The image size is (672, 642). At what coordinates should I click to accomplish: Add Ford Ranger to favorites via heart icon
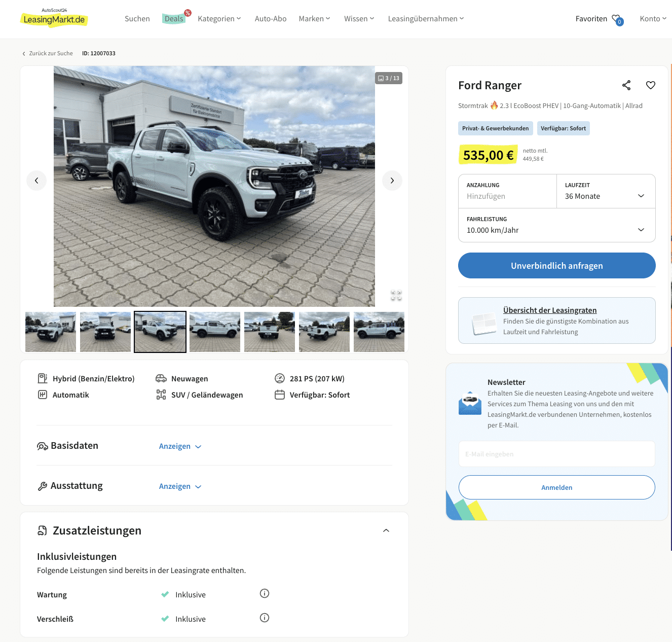click(651, 85)
